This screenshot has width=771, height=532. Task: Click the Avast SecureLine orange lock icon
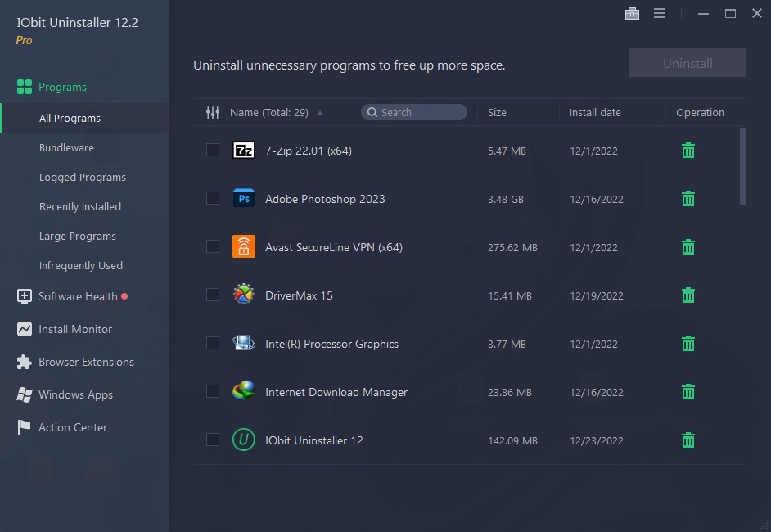tap(243, 246)
